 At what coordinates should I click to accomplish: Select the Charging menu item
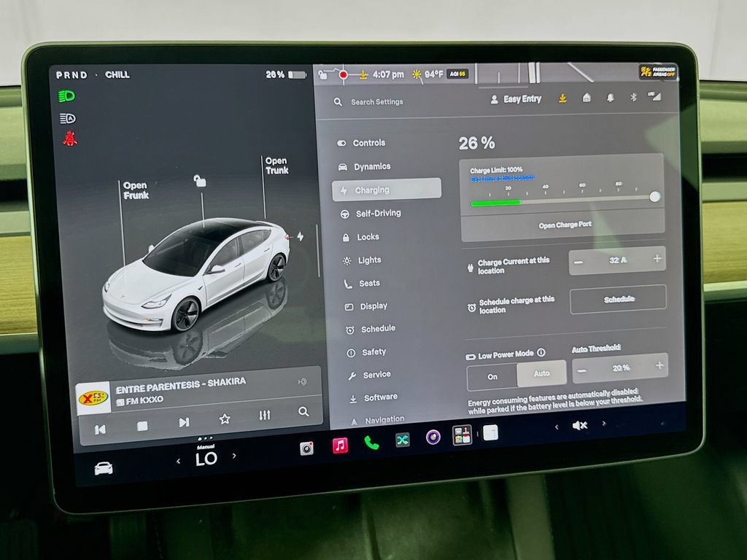point(387,190)
